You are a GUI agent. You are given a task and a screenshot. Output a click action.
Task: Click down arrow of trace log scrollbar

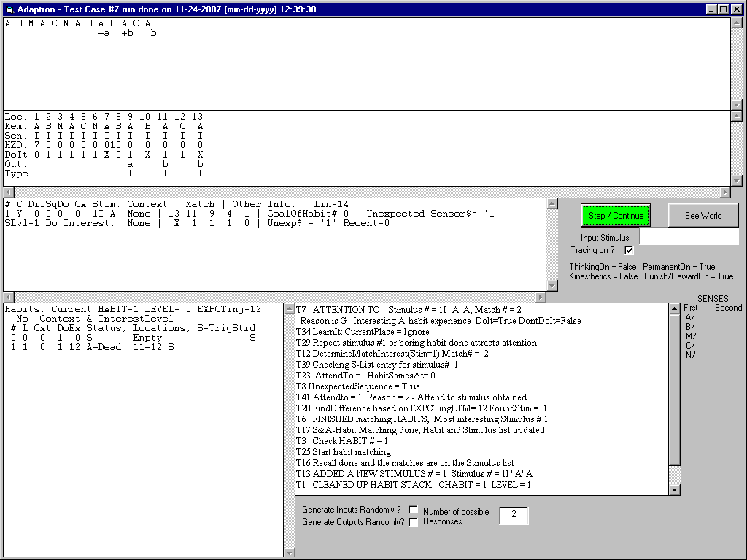coord(675,489)
